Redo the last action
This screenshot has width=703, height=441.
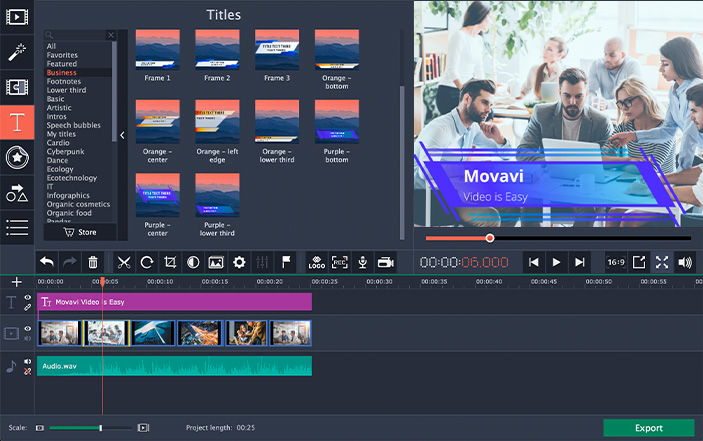69,262
